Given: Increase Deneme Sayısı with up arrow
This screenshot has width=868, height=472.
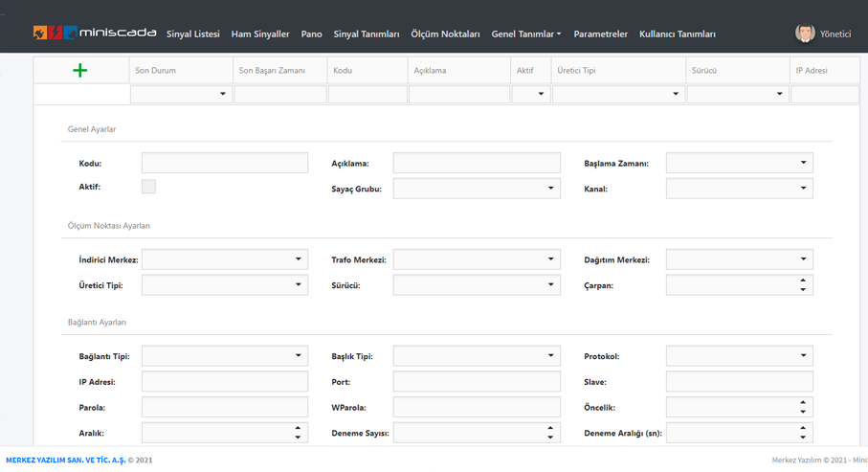Looking at the screenshot, I should [550, 428].
